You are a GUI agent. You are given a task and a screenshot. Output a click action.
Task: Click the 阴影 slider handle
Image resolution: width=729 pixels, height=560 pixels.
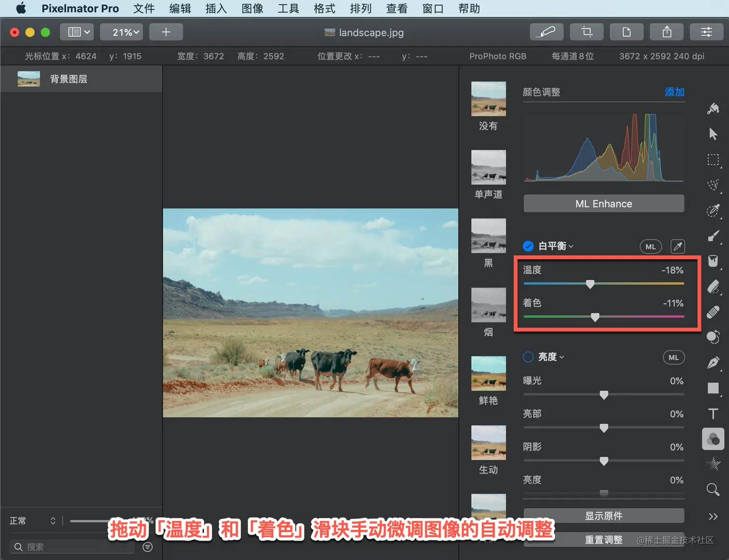pyautogui.click(x=604, y=461)
